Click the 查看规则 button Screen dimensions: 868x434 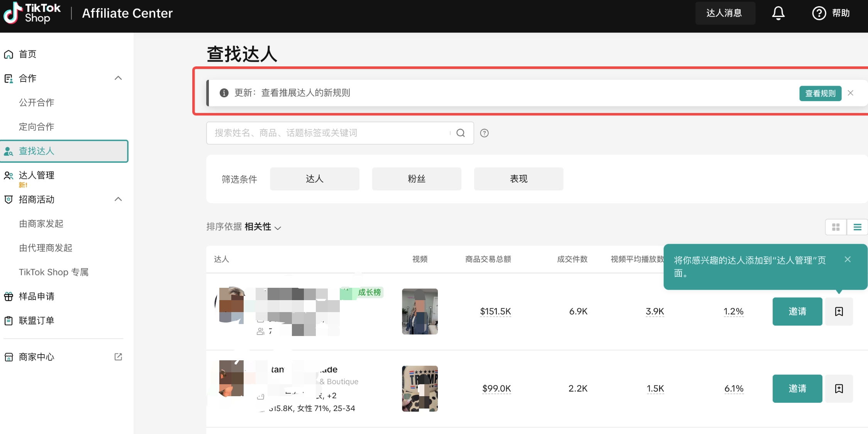pyautogui.click(x=820, y=93)
